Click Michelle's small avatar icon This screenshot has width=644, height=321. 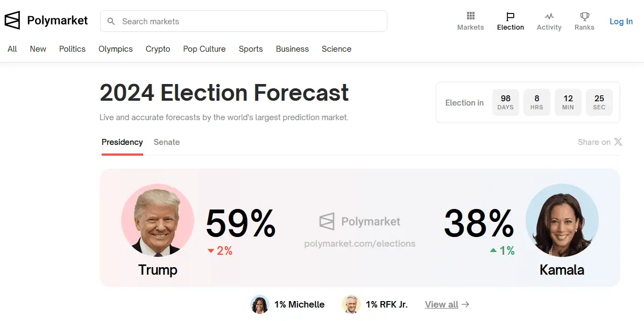coord(260,304)
